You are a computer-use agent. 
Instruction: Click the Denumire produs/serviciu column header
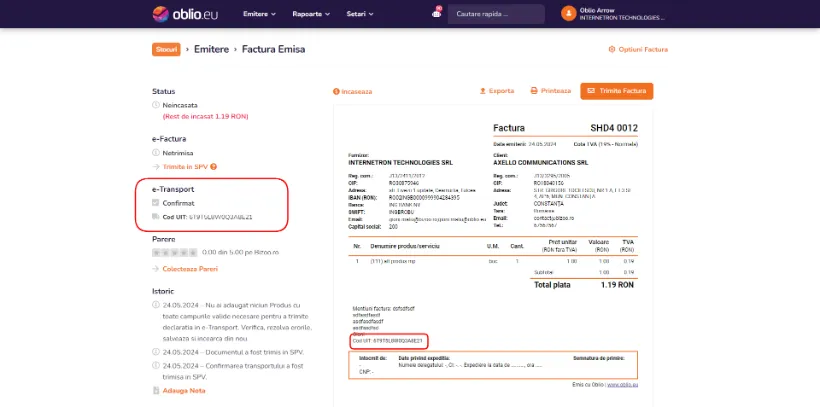pyautogui.click(x=405, y=246)
